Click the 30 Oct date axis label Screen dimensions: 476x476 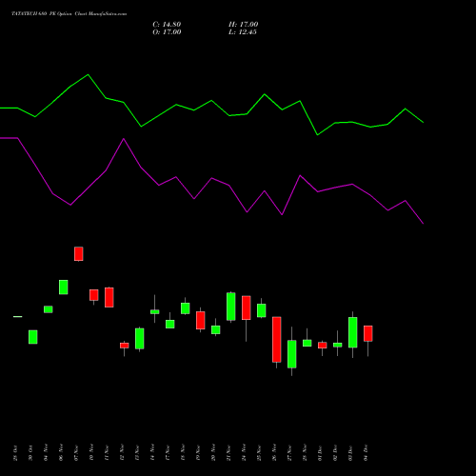tap(30, 453)
